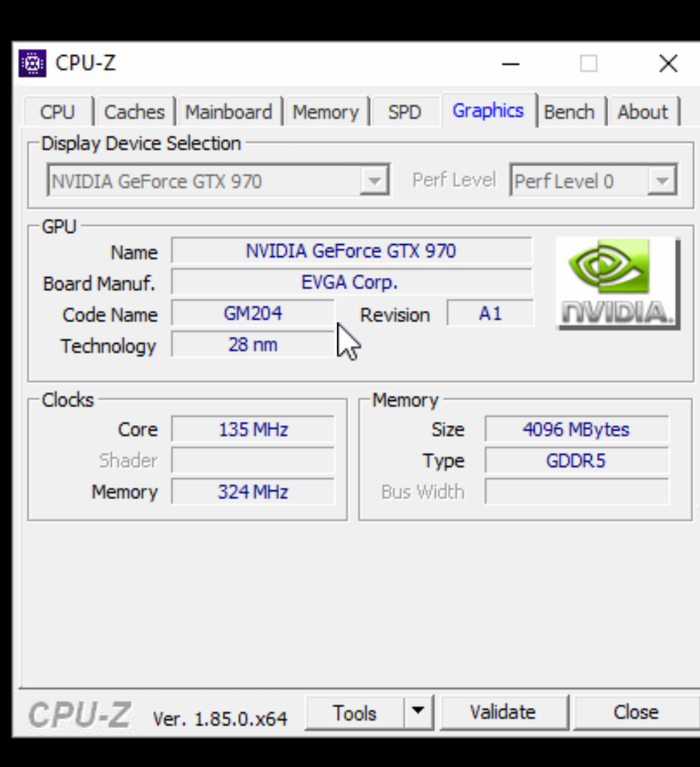This screenshot has height=767, width=700.
Task: Click the Perf Level label
Action: [x=454, y=180]
